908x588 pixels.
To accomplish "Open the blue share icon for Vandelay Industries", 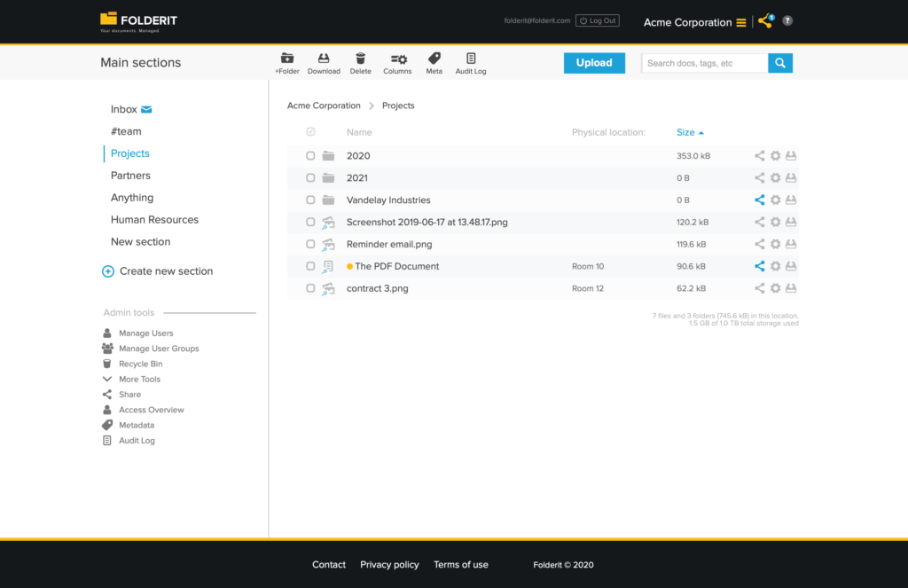I will [x=759, y=200].
